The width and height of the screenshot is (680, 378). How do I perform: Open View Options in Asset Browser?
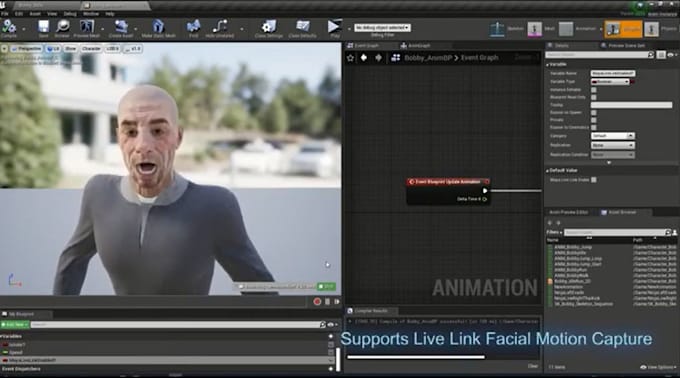pos(658,367)
